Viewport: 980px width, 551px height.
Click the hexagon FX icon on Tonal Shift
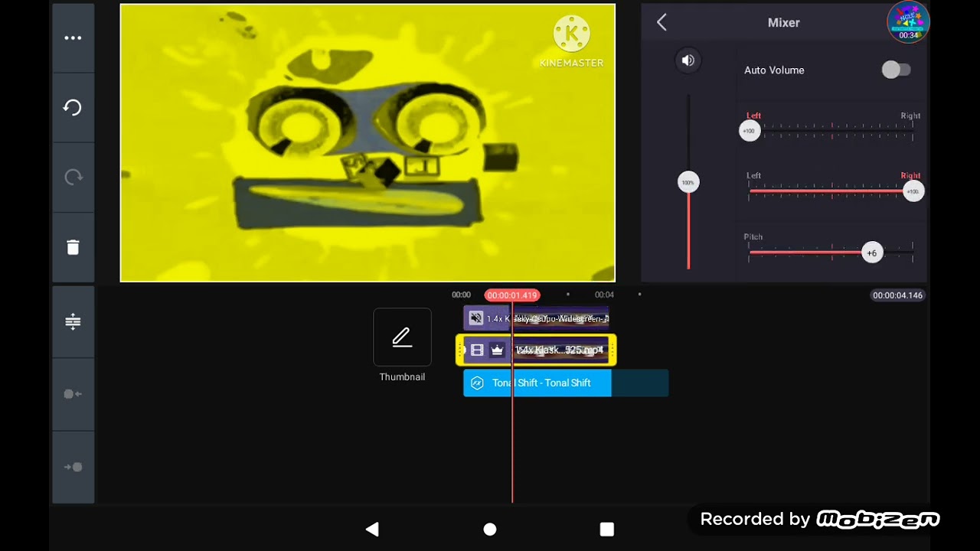(x=477, y=383)
